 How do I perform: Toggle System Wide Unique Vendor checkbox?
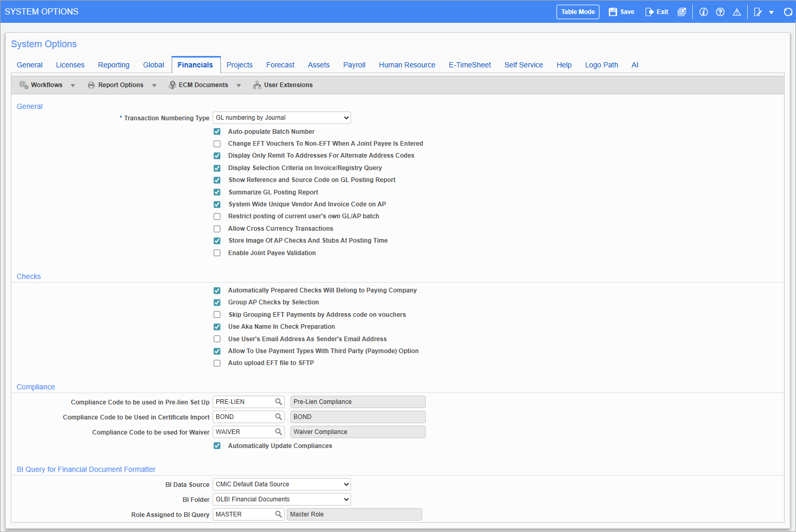tap(217, 204)
